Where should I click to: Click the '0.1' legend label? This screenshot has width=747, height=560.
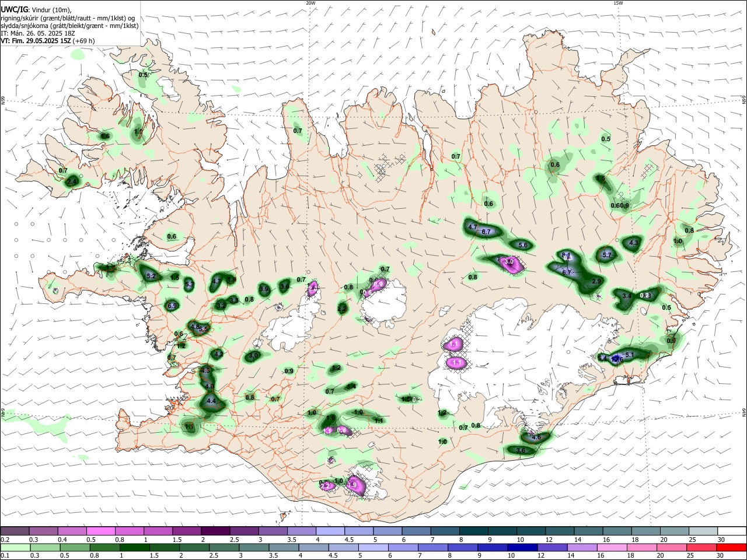[5, 556]
